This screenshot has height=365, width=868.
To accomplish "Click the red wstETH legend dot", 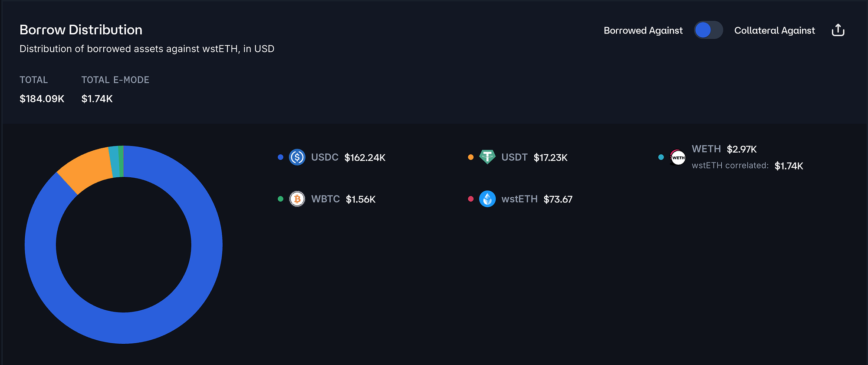I will (470, 199).
